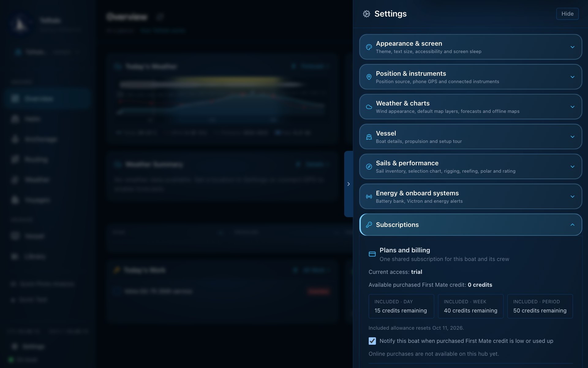The height and width of the screenshot is (368, 588).
Task: Click 'Battery bank, Victron and energy alerts' subtitle
Action: tap(419, 201)
